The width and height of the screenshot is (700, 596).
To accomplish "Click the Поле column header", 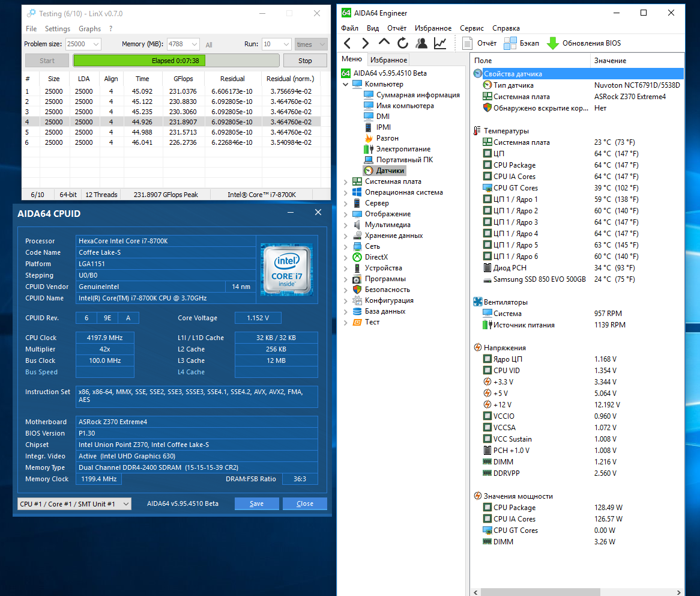I will click(x=530, y=60).
